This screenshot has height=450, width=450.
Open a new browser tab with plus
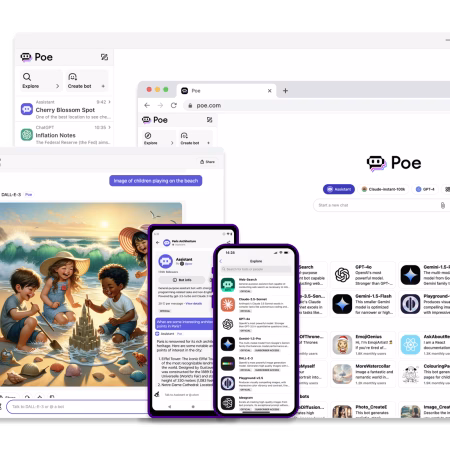(285, 91)
